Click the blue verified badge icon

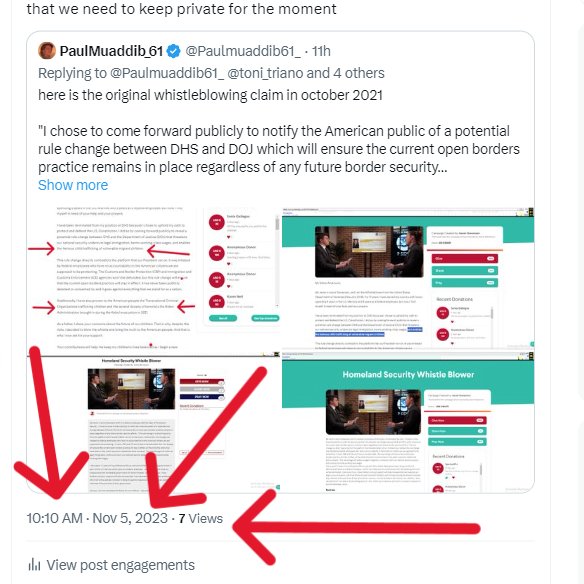point(174,51)
